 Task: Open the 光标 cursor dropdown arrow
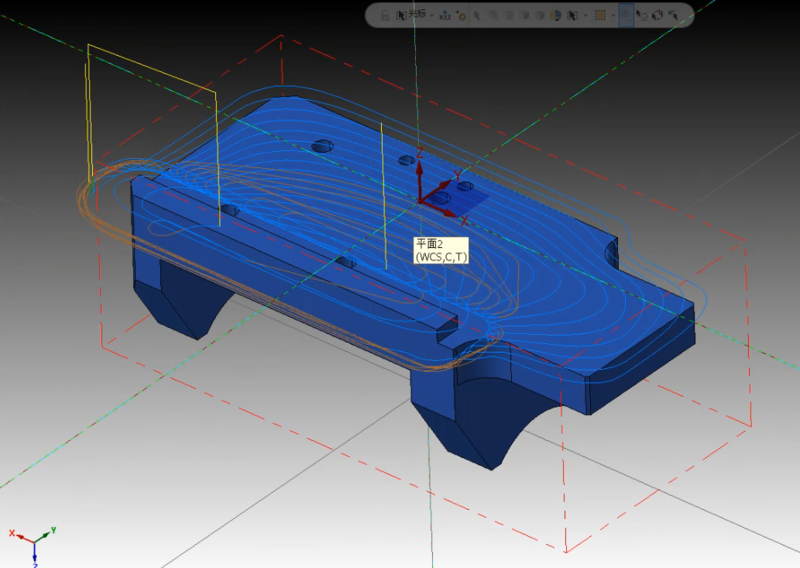coord(432,15)
